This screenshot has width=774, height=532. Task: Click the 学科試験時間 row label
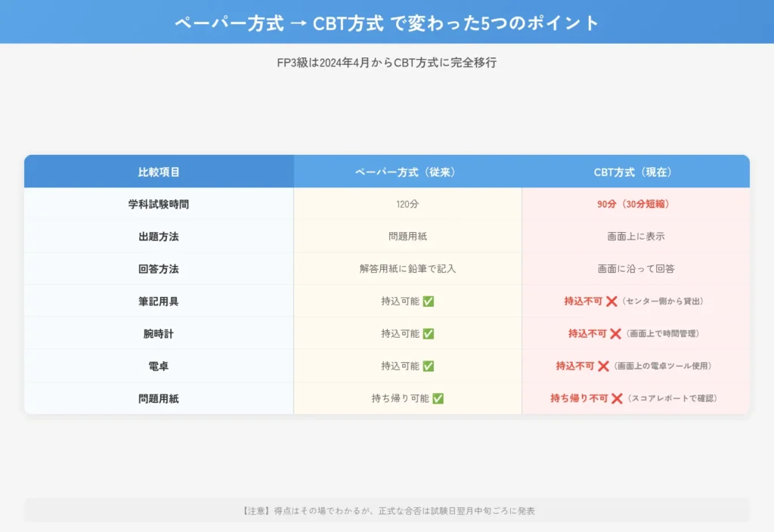click(x=159, y=203)
